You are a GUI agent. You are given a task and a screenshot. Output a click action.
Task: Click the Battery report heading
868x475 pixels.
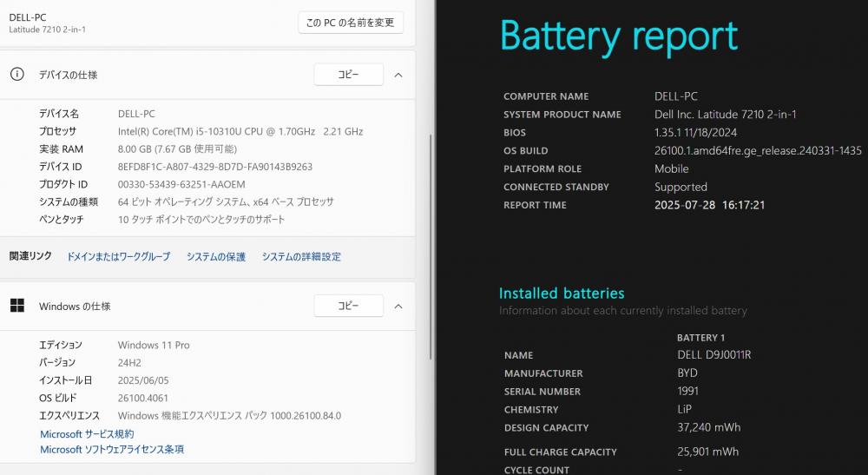tap(619, 36)
